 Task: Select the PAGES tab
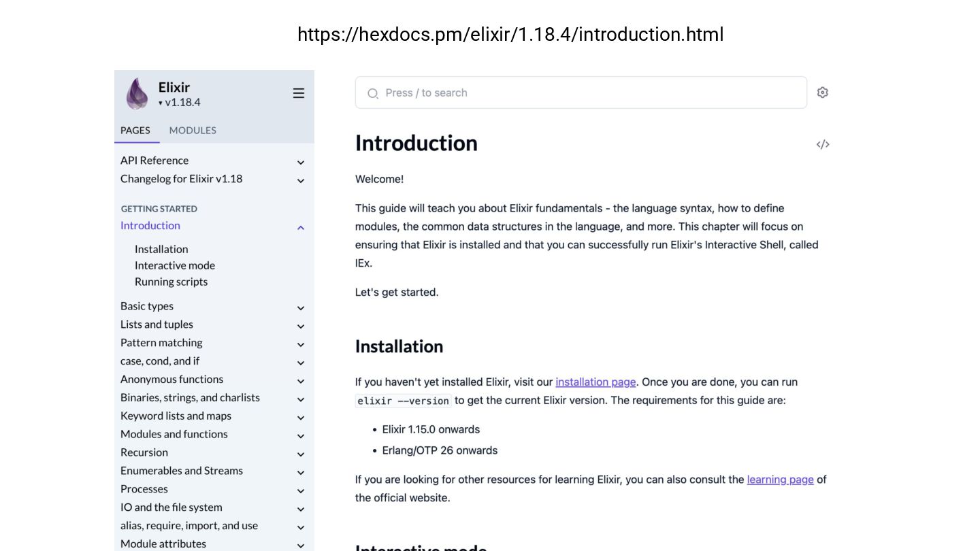pos(135,130)
